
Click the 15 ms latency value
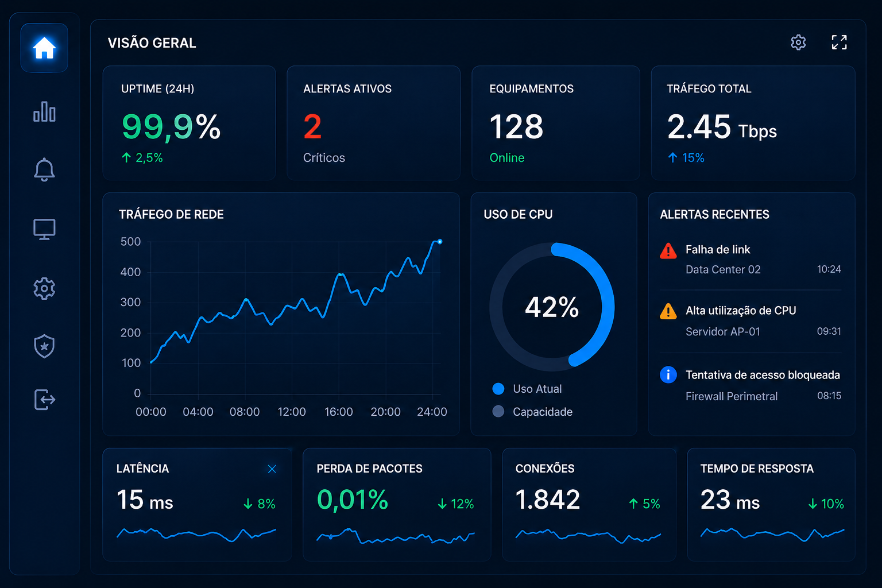coord(145,500)
